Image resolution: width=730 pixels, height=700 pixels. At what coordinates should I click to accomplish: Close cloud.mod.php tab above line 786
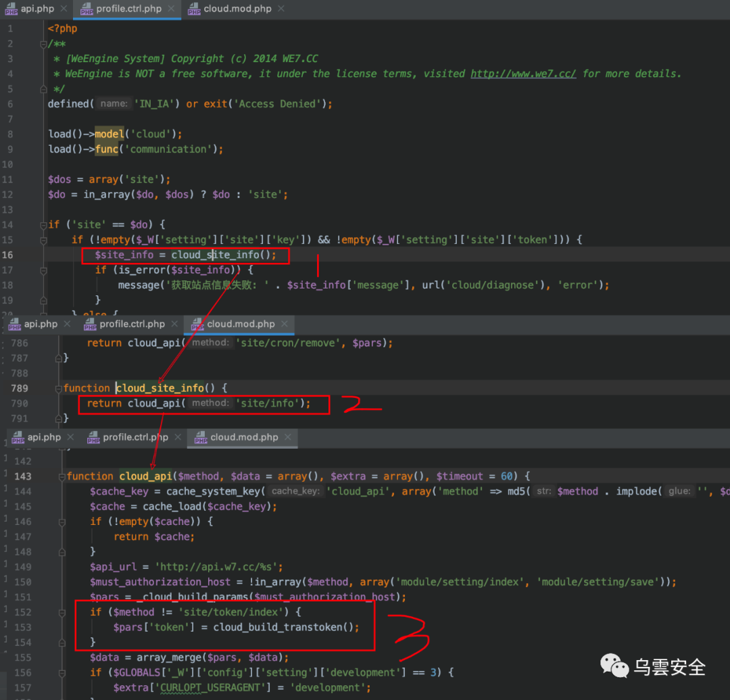click(285, 324)
